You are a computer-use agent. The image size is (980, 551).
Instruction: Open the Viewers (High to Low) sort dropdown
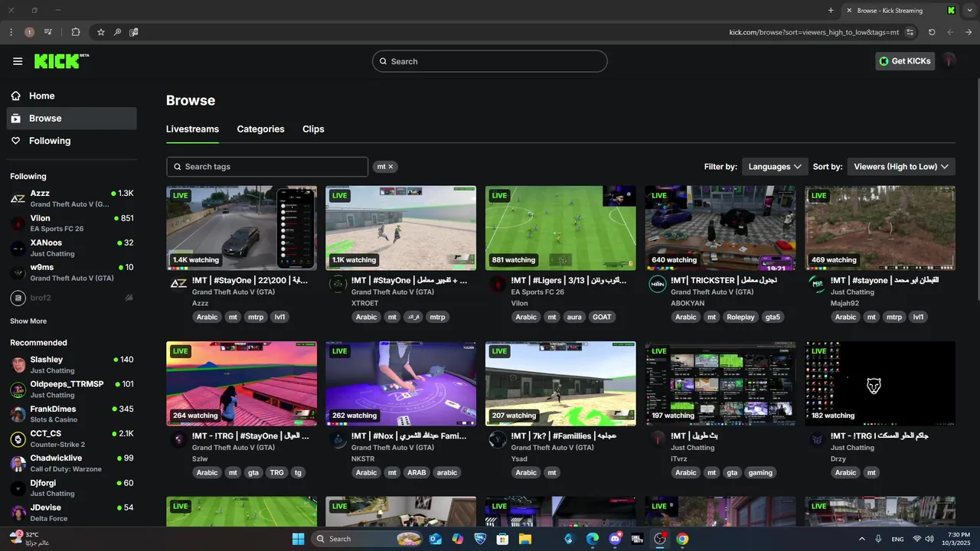(x=901, y=167)
